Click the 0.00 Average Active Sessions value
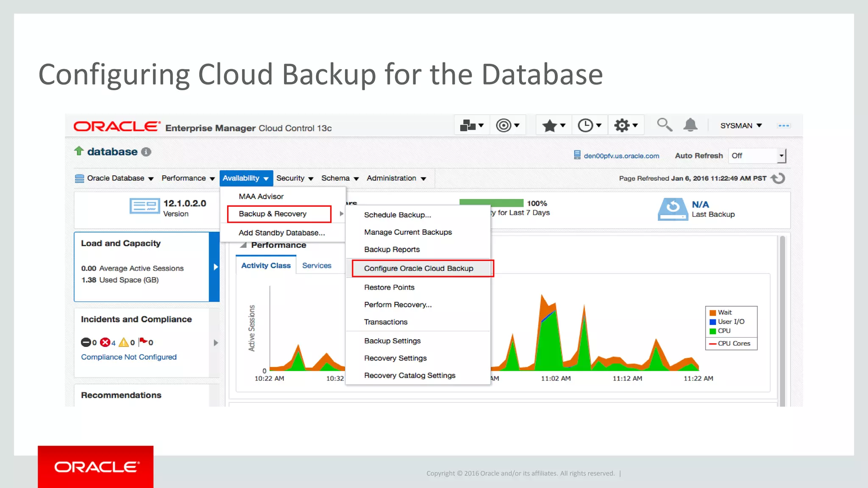 pyautogui.click(x=89, y=269)
